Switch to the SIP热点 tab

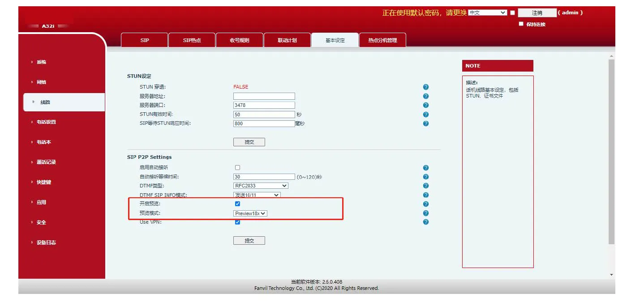pos(192,39)
